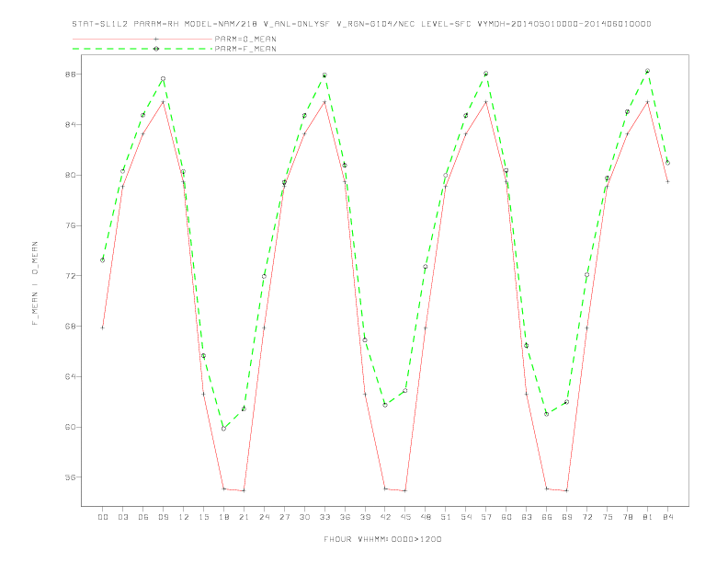The width and height of the screenshot is (728, 563).
Task: Click x-axis forecast hour label 24
Action: pyautogui.click(x=264, y=517)
